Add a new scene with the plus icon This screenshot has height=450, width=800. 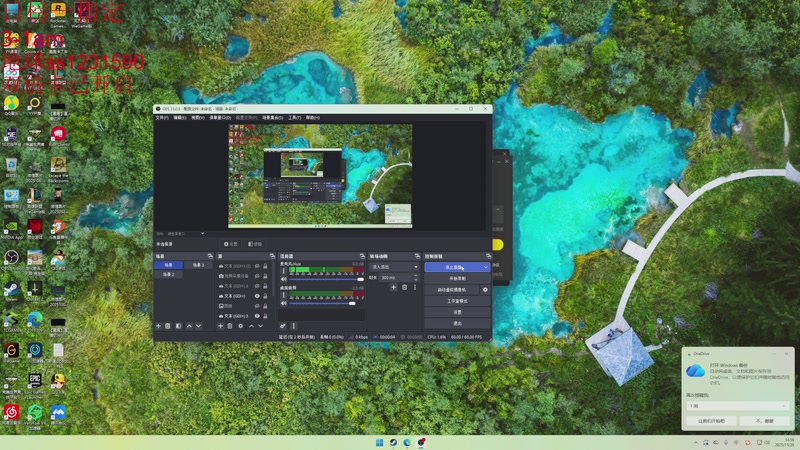tap(159, 326)
